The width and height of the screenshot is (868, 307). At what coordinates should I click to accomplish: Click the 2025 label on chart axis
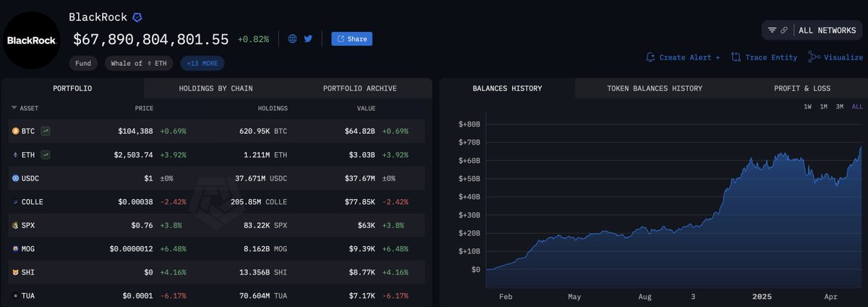763,296
